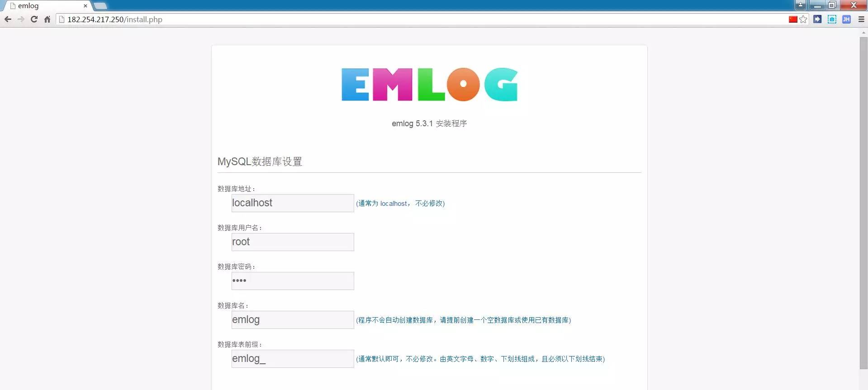Restore down the browser window
This screenshot has width=868, height=390.
click(832, 5)
